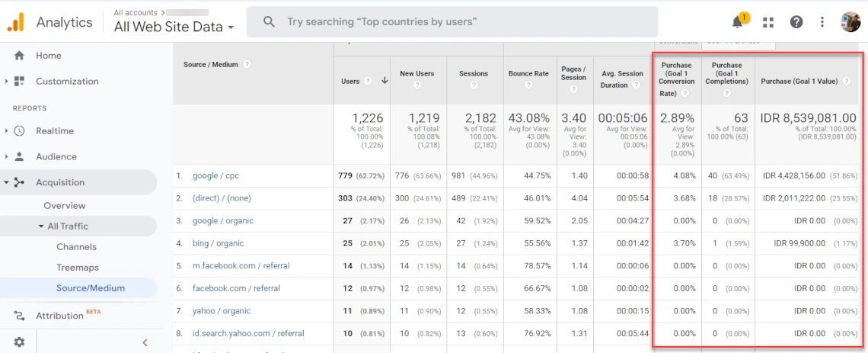
Task: Open the Conversions goal dropdown
Action: coord(739,44)
